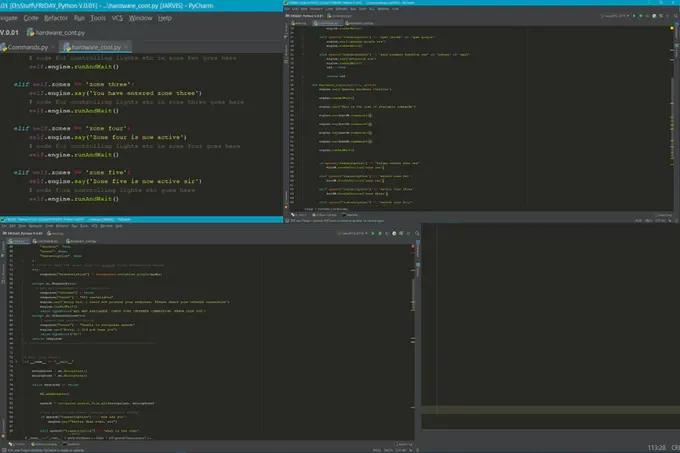This screenshot has height=453, width=680.
Task: Select hardware_cont.py tab in bottom window
Action: click(x=82, y=241)
